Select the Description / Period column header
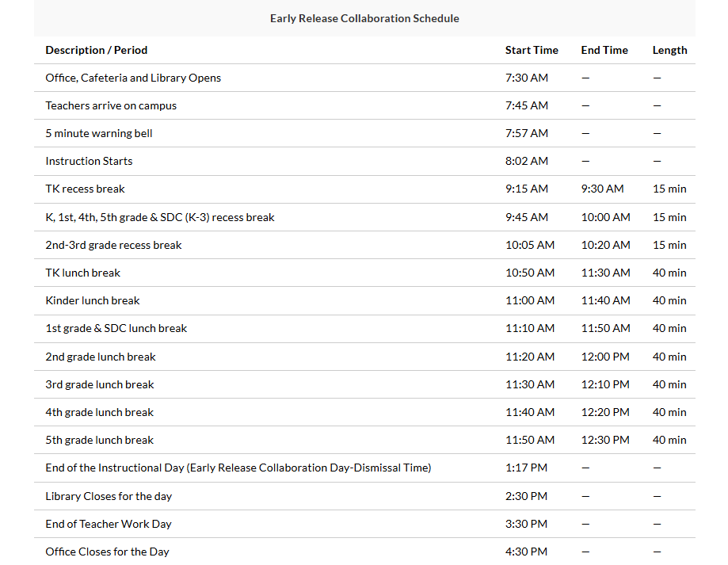Image resolution: width=728 pixels, height=565 pixels. 97,50
